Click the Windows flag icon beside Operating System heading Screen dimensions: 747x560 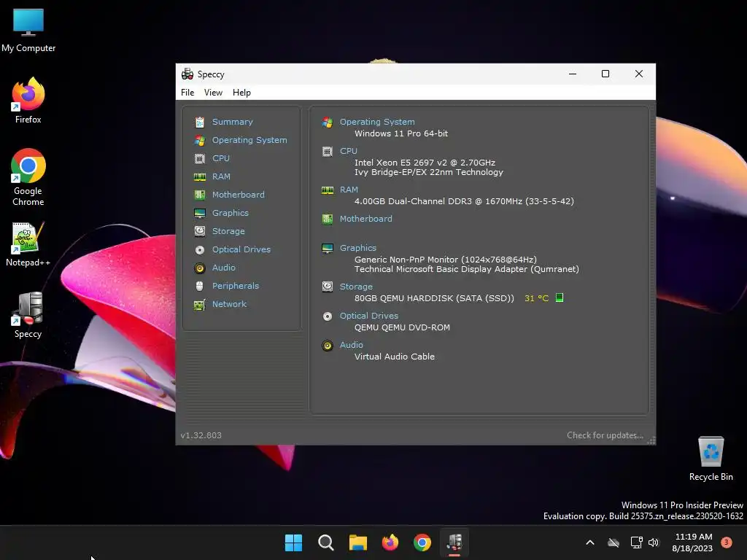tap(328, 122)
